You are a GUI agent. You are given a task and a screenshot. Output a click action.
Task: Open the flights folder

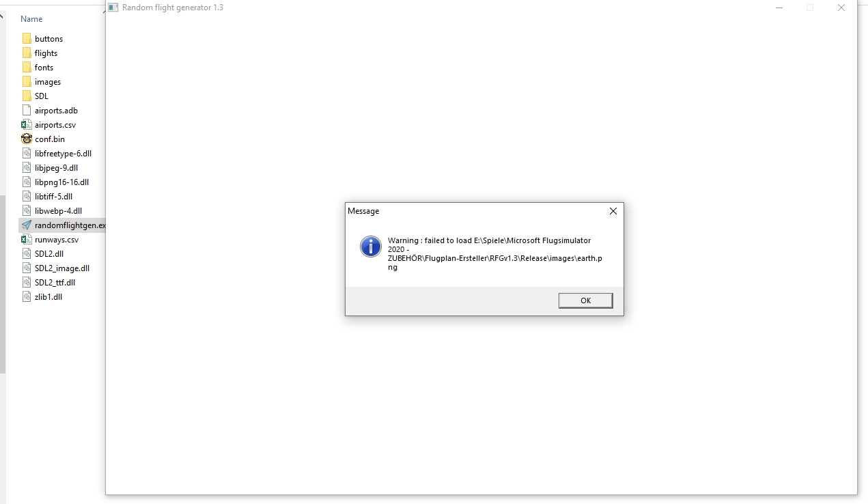pos(46,53)
